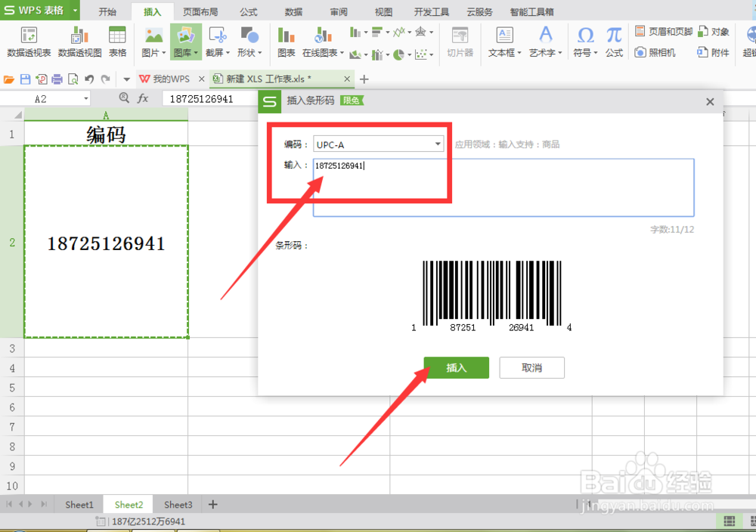Click the 截屏 screenshot icon
The image size is (756, 532).
tap(218, 36)
